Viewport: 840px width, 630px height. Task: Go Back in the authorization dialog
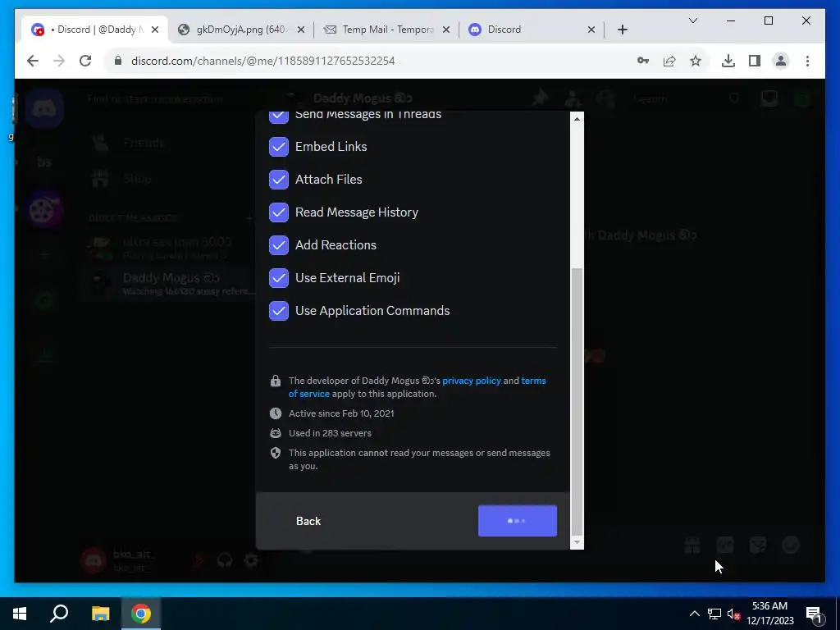coord(308,521)
